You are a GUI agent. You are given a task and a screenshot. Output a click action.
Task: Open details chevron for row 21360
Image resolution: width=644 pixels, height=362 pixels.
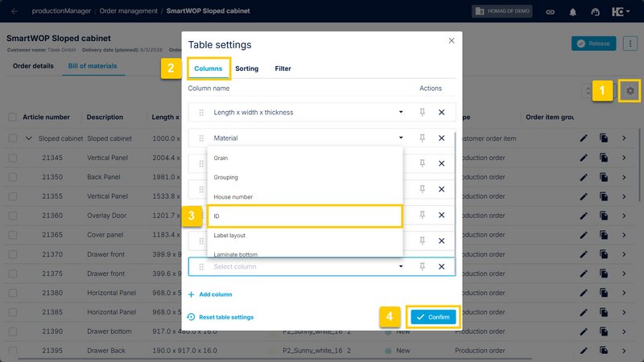coord(624,216)
